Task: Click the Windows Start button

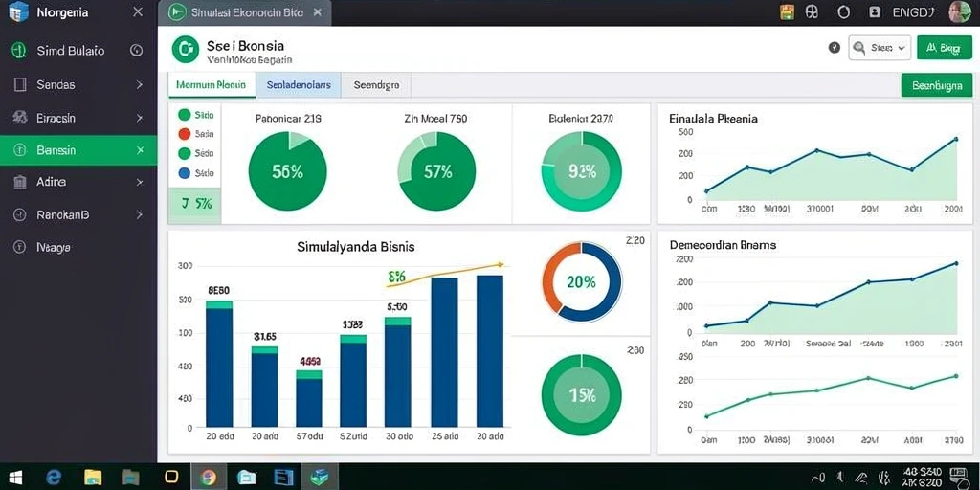Action: tap(15, 479)
